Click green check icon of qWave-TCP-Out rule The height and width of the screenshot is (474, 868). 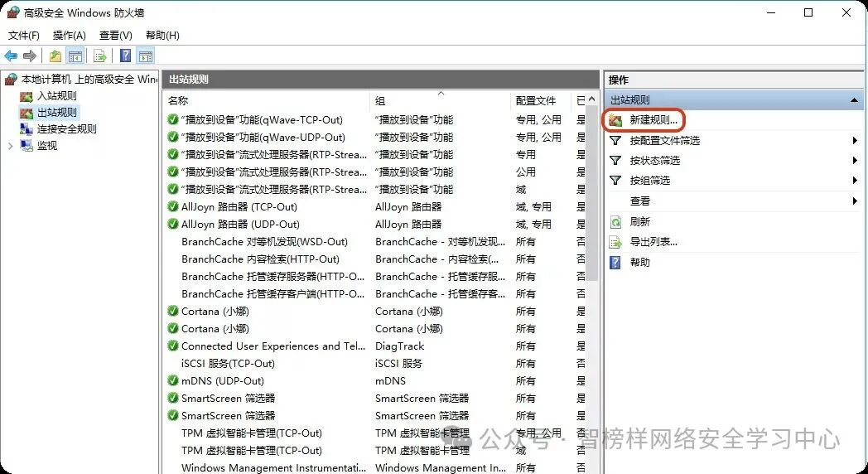coord(173,119)
